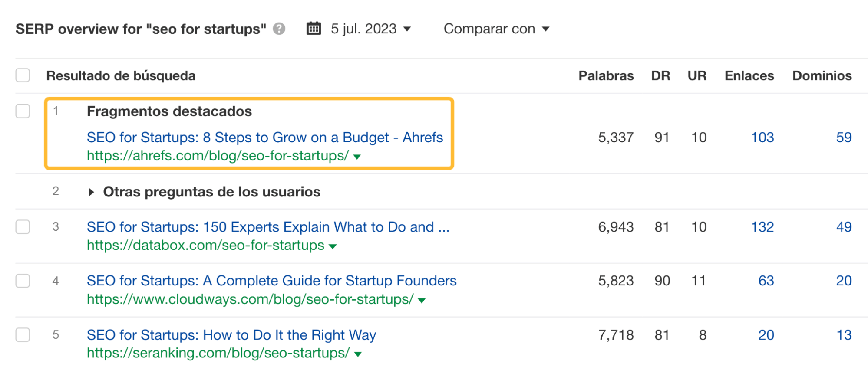868x370 pixels.
Task: Open the dropdown next to ahrefs.com URL
Action: click(x=357, y=156)
